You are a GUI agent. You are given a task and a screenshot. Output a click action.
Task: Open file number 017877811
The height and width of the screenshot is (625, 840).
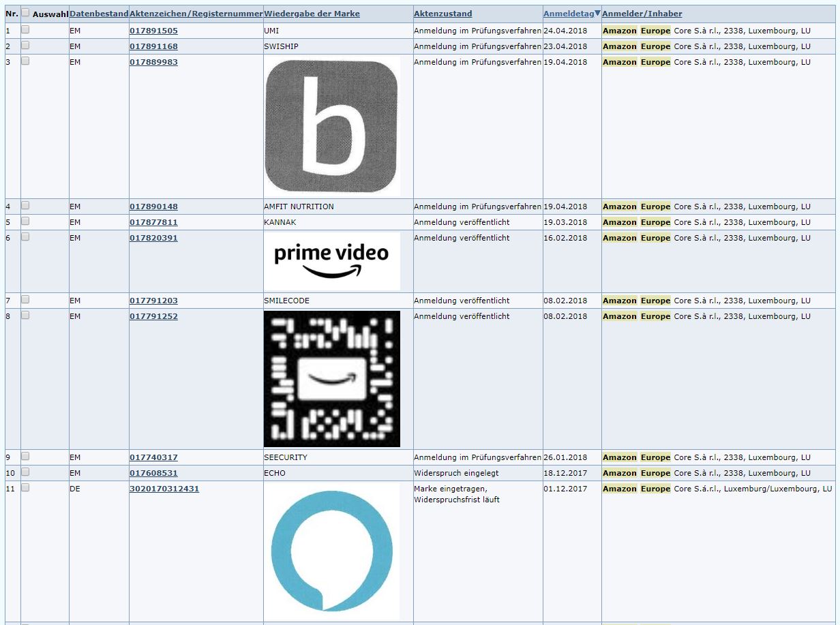[x=153, y=222]
